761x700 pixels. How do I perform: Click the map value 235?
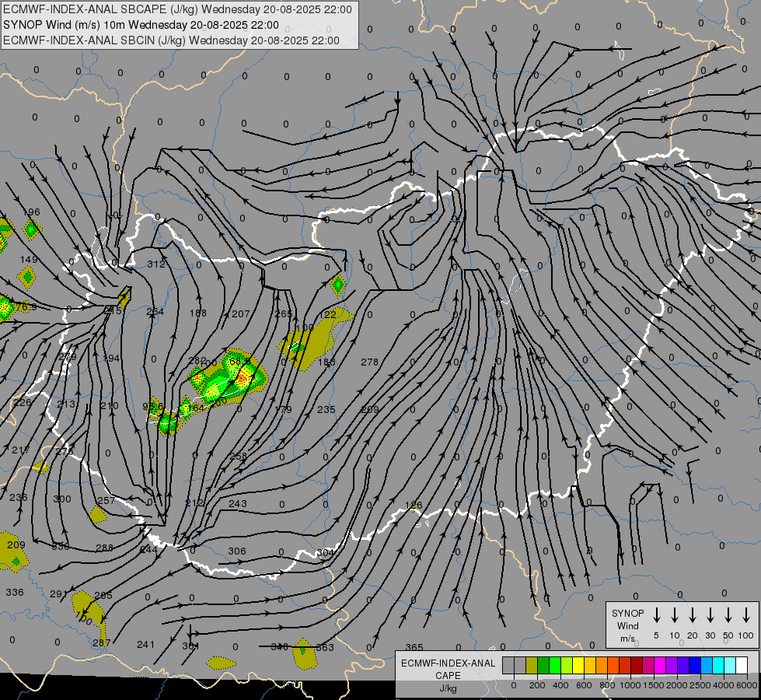[326, 410]
